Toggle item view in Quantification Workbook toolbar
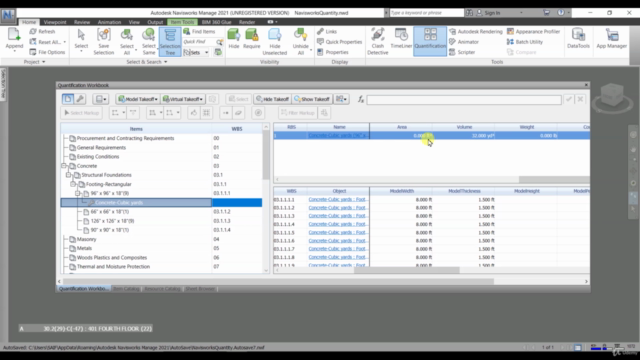Image resolution: width=640 pixels, height=360 pixels. point(68,99)
